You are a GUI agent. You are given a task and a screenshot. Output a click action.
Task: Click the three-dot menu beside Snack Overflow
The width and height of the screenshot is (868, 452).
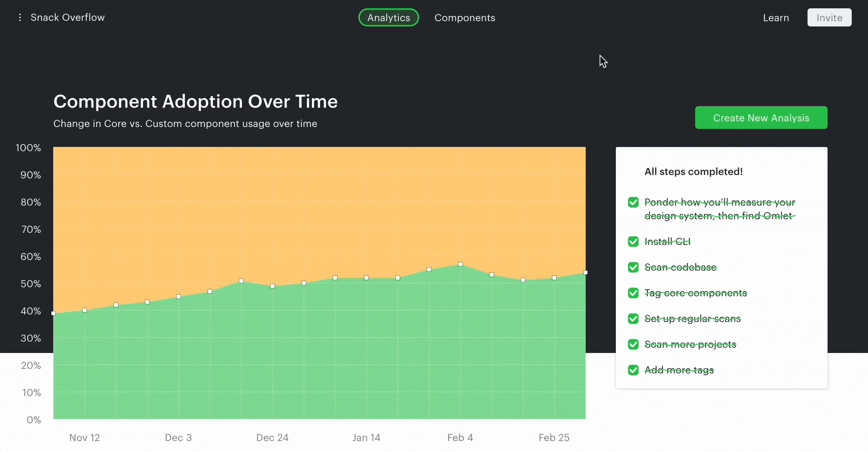point(20,17)
